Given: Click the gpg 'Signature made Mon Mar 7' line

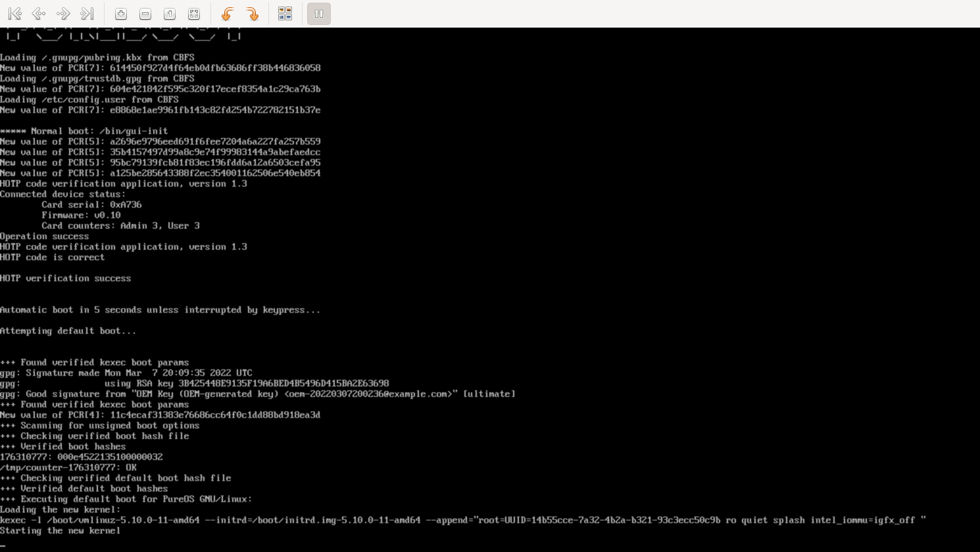Looking at the screenshot, I should (126, 373).
